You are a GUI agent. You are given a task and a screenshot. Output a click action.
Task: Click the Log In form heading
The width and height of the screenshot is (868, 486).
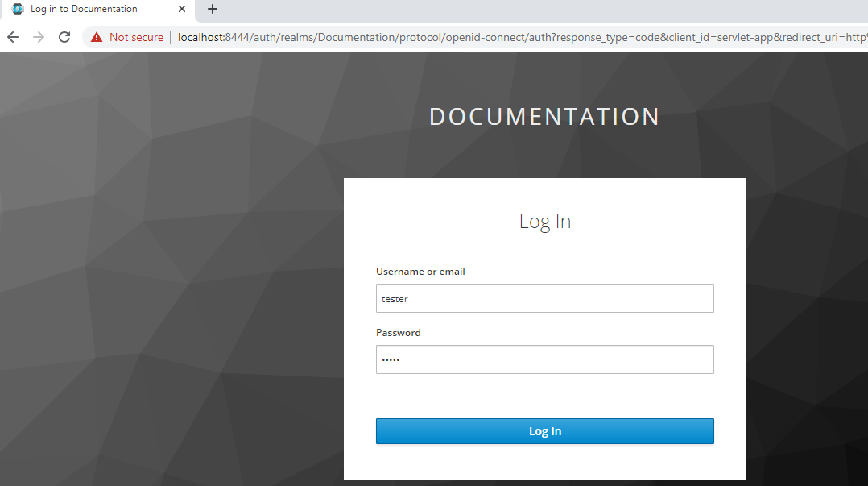(544, 221)
